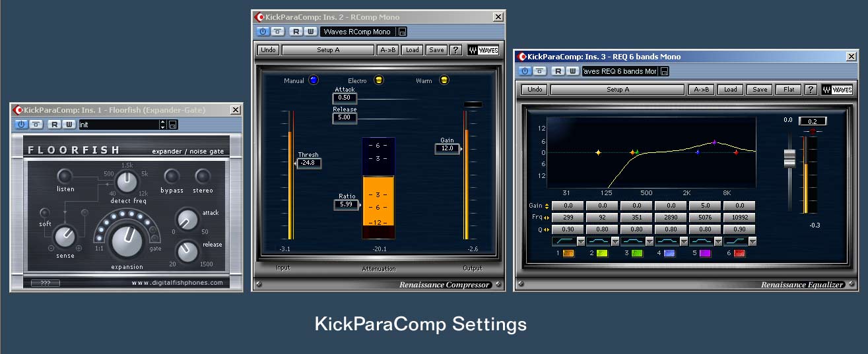Click the Waves logo in Renaissance Compressor
This screenshot has height=354, width=868.
pyautogui.click(x=483, y=50)
